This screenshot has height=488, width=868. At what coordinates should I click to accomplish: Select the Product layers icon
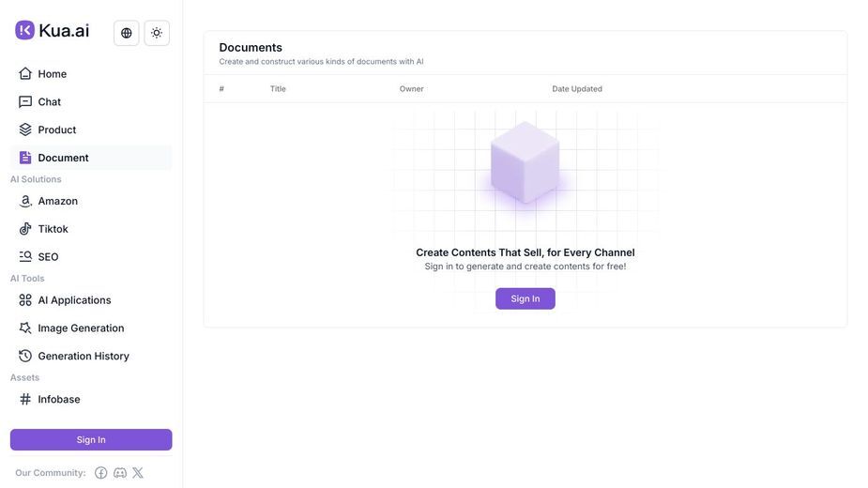[25, 130]
